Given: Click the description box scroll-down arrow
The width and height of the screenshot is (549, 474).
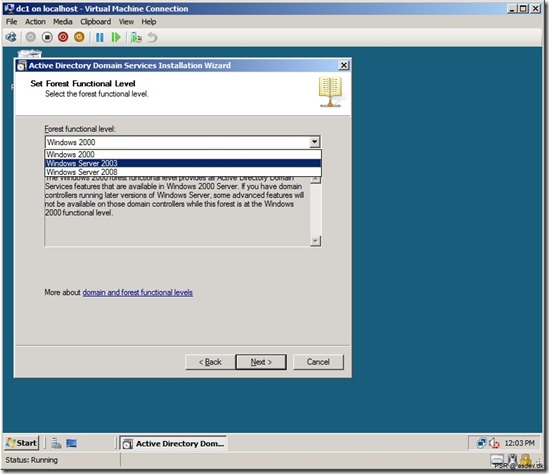Looking at the screenshot, I should tap(315, 241).
